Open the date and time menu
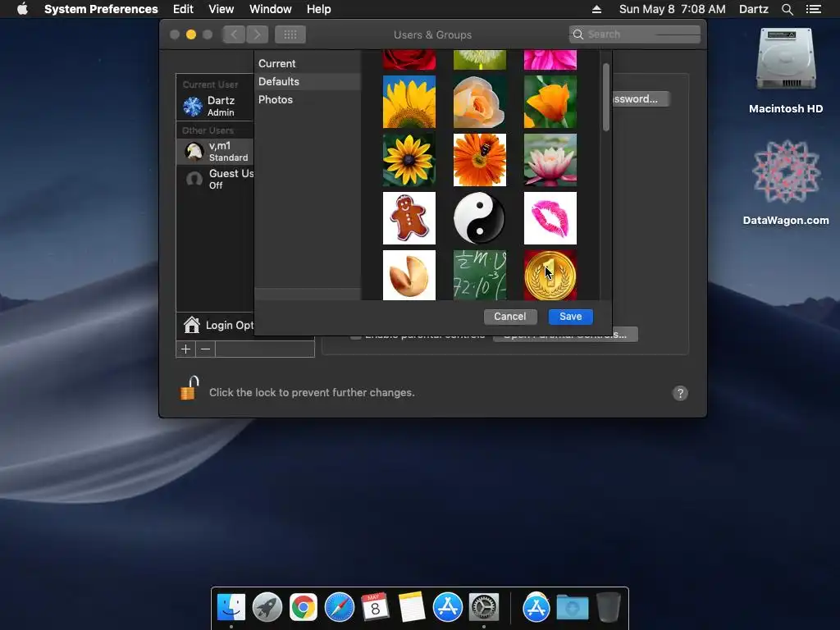This screenshot has width=840, height=630. click(673, 9)
